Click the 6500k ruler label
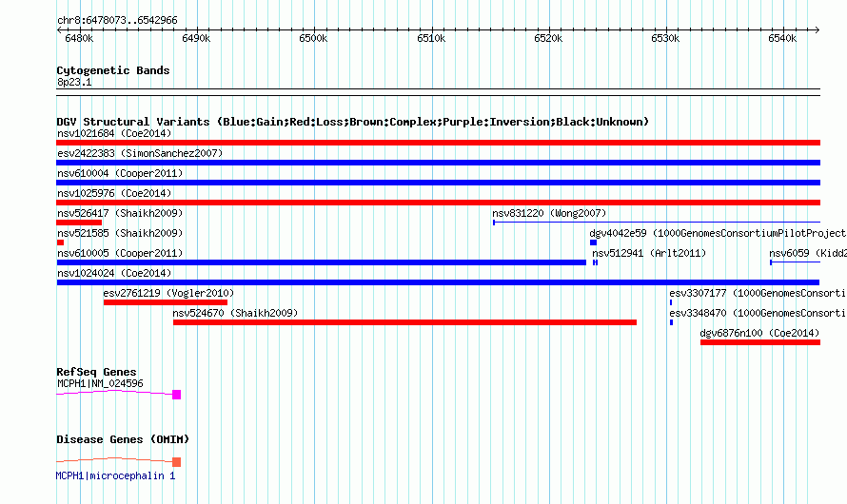Viewport: 847px width, 504px height. pos(313,38)
